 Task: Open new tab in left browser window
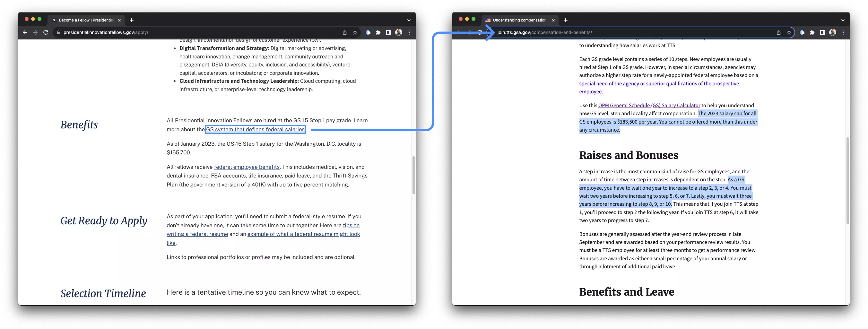(131, 20)
